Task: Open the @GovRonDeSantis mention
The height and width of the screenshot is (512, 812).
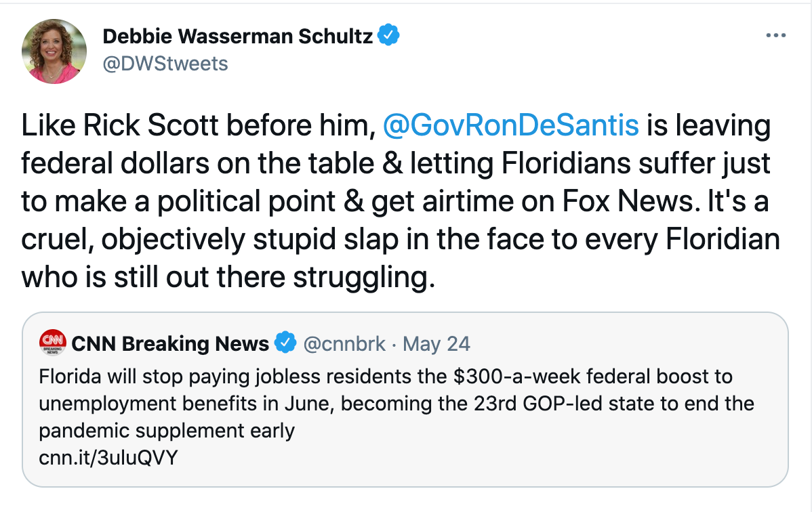Action: pyautogui.click(x=511, y=125)
